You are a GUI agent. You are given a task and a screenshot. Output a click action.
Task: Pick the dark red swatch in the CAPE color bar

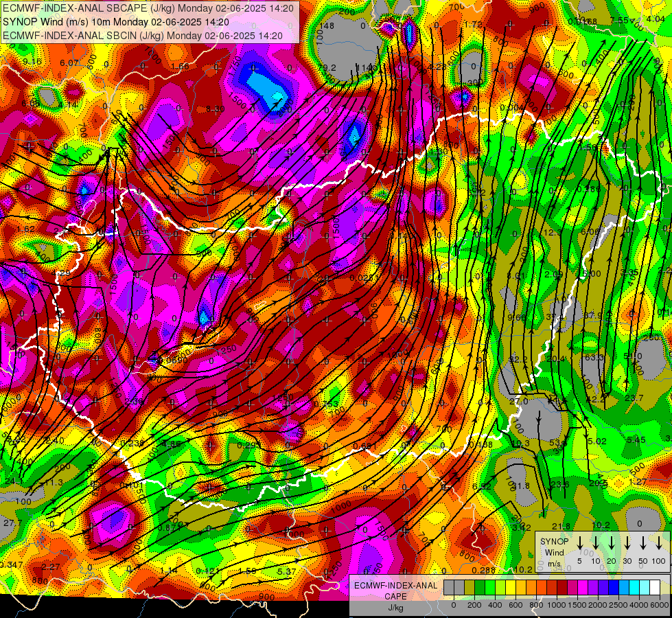[562, 588]
